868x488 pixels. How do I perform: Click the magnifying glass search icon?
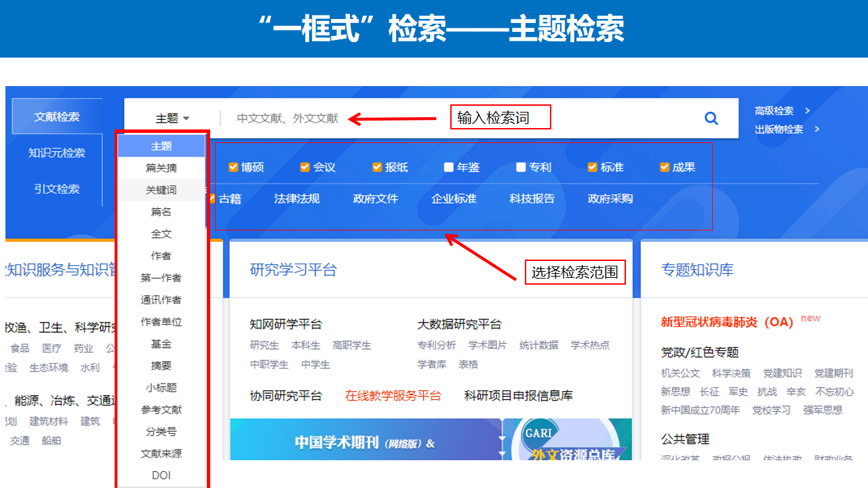click(711, 119)
